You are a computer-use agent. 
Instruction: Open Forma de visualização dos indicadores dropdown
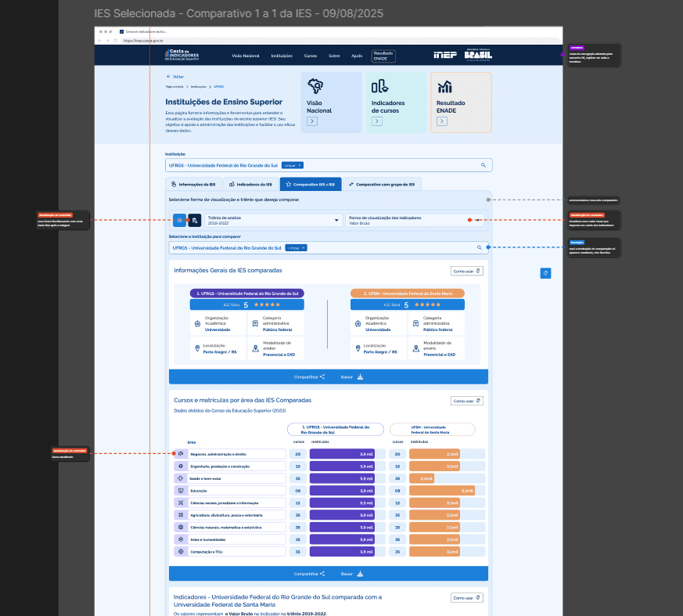point(415,221)
